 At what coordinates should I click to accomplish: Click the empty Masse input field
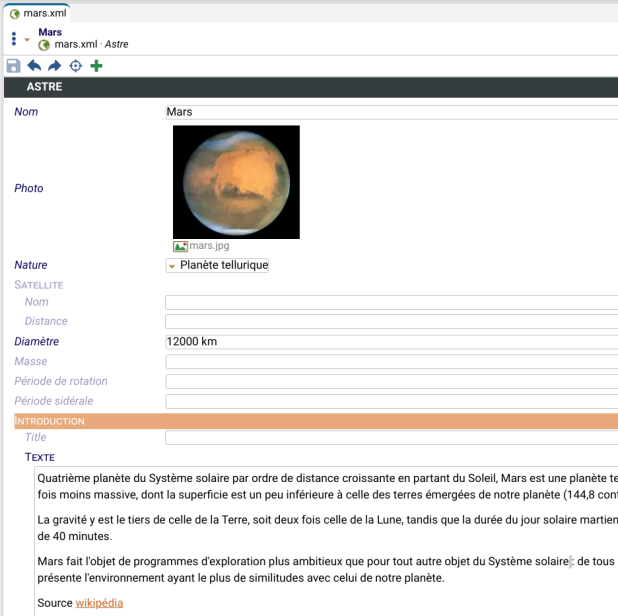(x=390, y=361)
